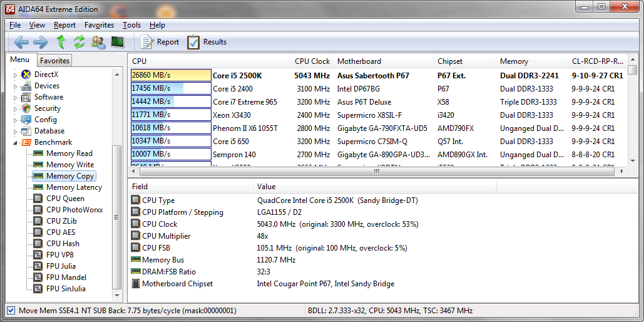Sort by the Motherboard column header
The height and width of the screenshot is (322, 644).
(x=383, y=61)
